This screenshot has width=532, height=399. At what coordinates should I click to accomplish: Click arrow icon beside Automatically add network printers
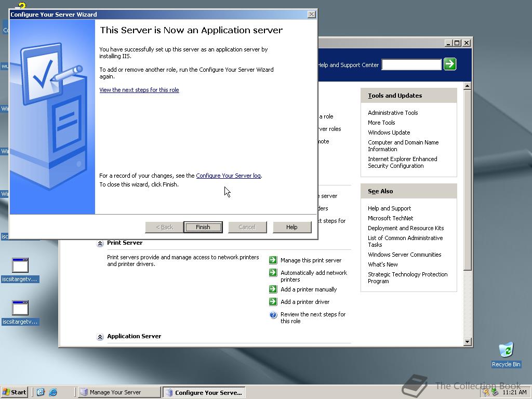pyautogui.click(x=273, y=273)
